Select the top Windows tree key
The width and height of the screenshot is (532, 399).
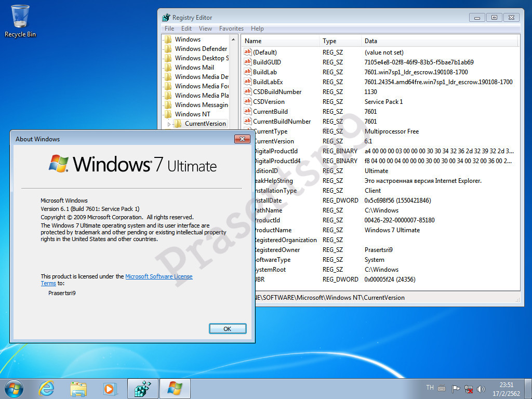pos(188,39)
